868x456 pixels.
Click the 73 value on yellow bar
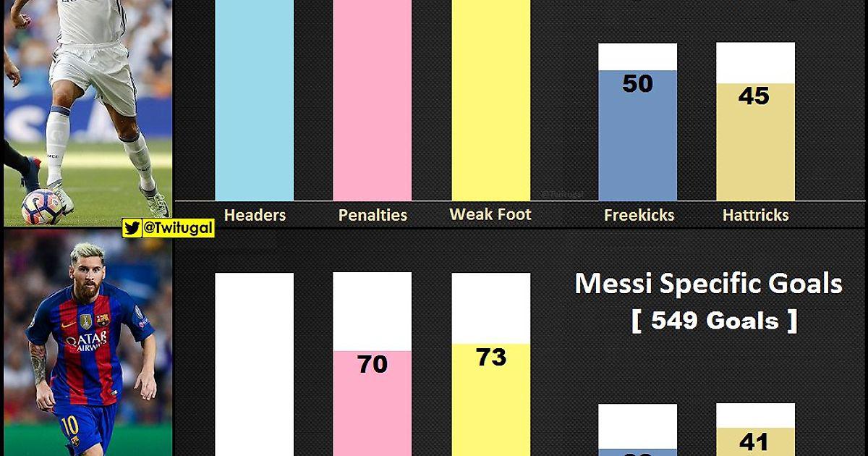click(x=491, y=357)
